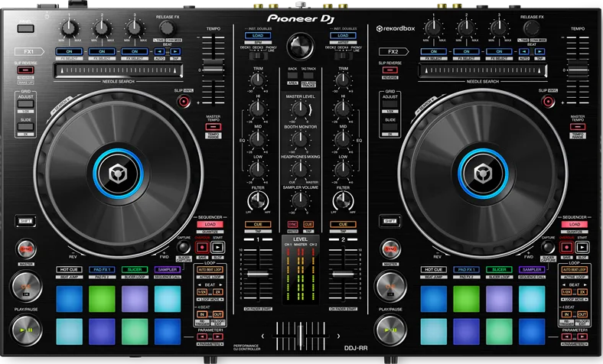This screenshot has height=364, width=603.
Task: Set loop OUT on left deck
Action: (217, 314)
